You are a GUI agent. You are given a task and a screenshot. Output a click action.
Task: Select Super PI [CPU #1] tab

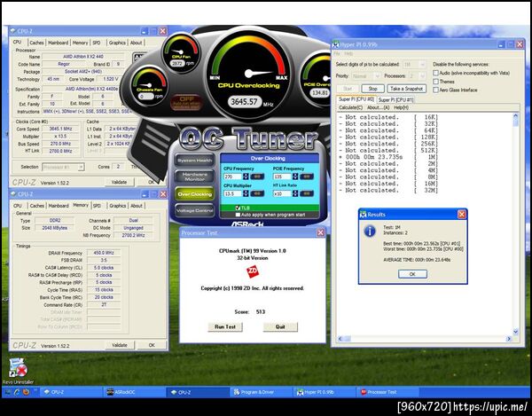pos(395,99)
